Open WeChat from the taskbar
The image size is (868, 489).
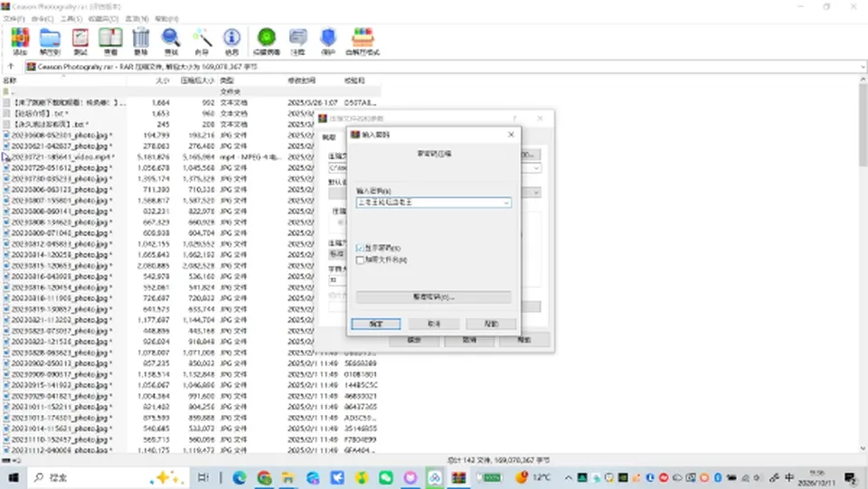[x=385, y=477]
